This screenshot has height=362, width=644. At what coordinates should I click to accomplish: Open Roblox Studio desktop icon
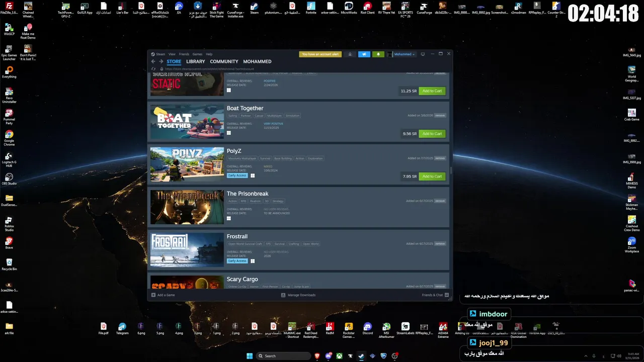tap(9, 224)
